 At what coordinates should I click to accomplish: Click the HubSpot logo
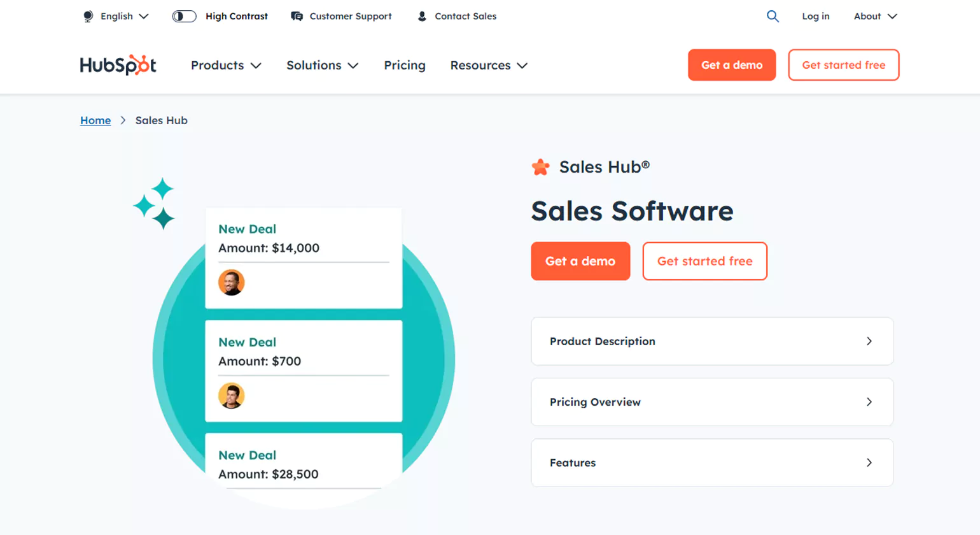coord(118,64)
